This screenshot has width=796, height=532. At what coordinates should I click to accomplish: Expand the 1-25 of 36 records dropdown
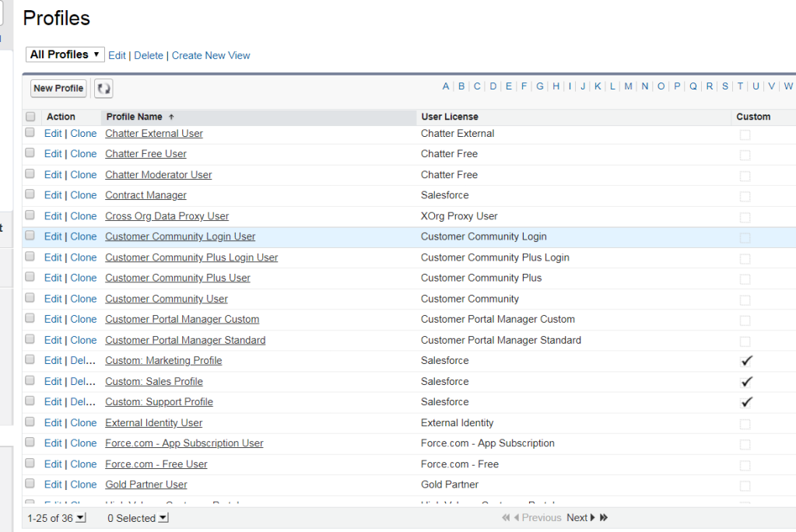(81, 518)
